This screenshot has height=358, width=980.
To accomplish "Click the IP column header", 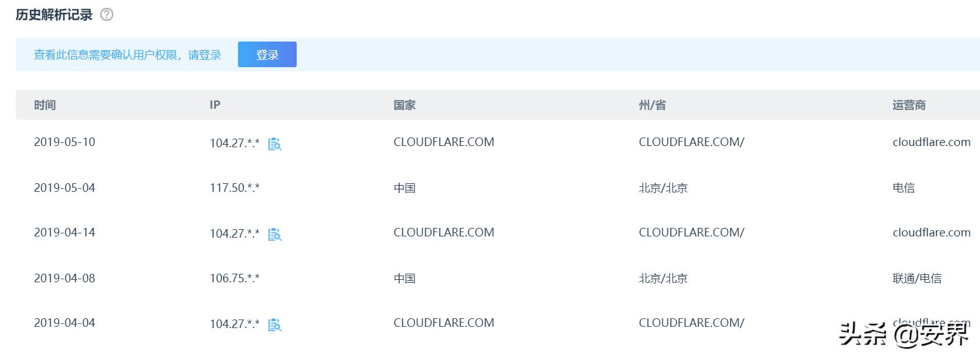I will [x=215, y=105].
